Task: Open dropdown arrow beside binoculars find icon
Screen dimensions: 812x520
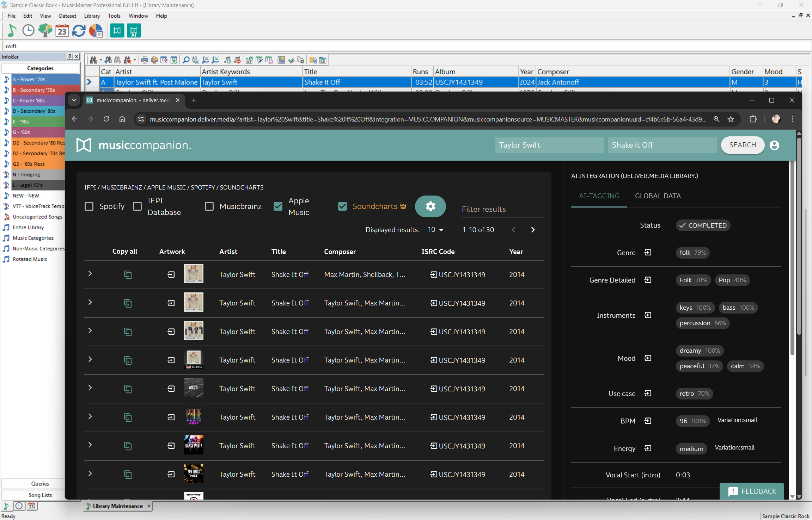Action: (x=100, y=60)
